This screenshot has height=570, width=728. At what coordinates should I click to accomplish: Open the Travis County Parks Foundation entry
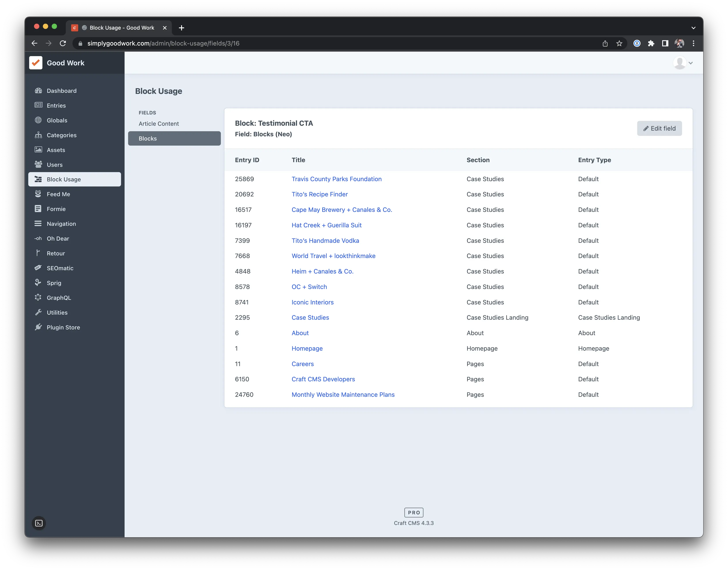(336, 179)
